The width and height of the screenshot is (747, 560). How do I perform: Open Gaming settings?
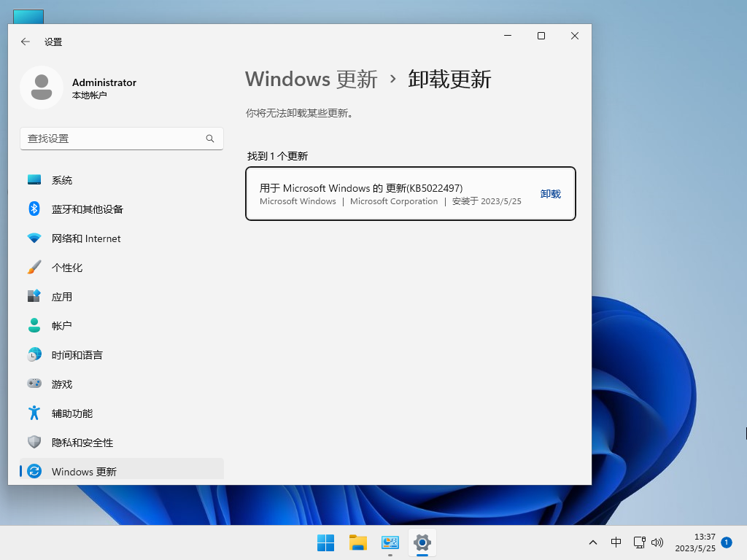click(61, 384)
